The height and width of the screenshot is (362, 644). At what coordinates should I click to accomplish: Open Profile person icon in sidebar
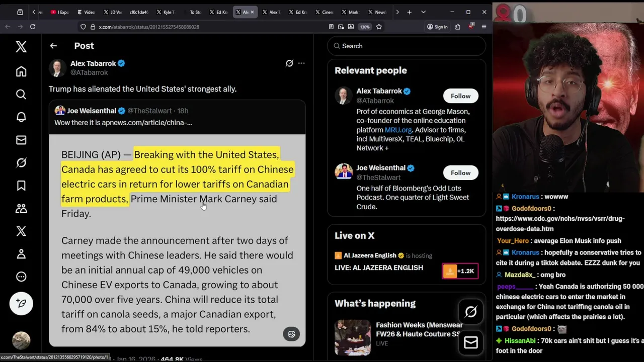(x=21, y=254)
